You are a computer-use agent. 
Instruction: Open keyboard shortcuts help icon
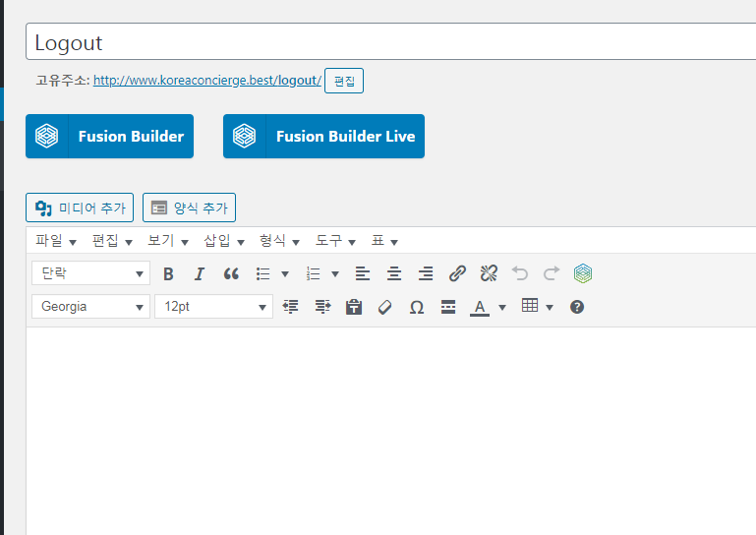coord(577,307)
